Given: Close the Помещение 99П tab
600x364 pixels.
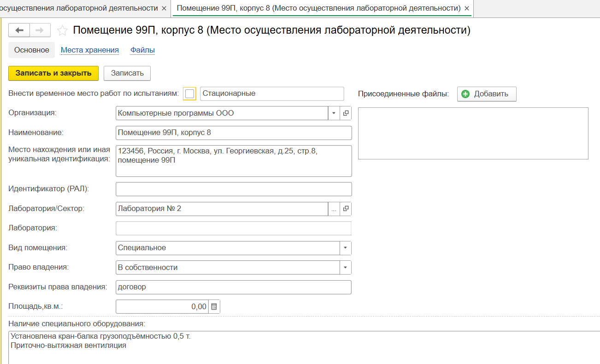Looking at the screenshot, I should click(x=467, y=8).
